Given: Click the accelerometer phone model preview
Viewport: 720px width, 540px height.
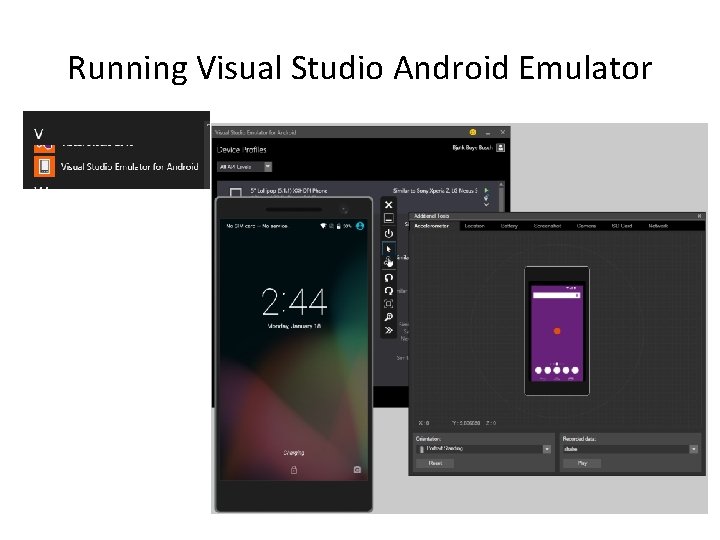Looking at the screenshot, I should click(x=557, y=331).
